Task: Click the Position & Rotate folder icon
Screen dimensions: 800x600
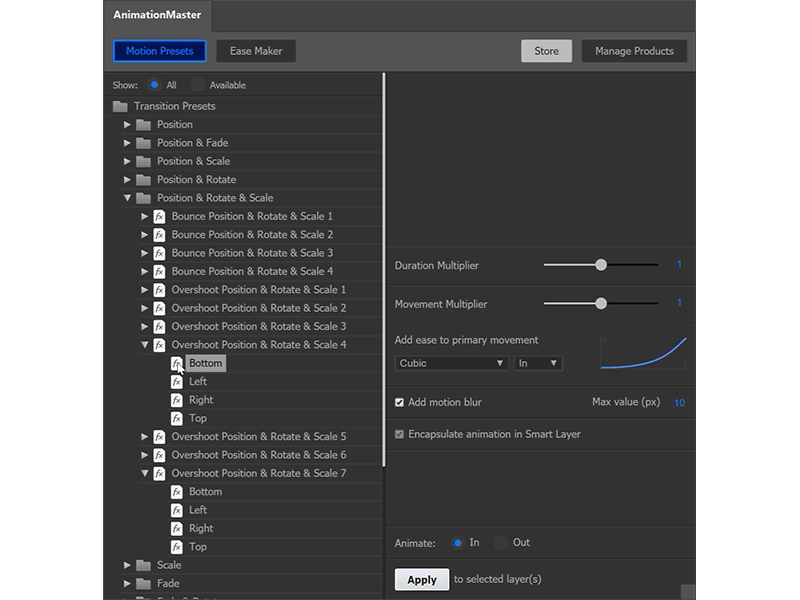Action: [x=144, y=180]
